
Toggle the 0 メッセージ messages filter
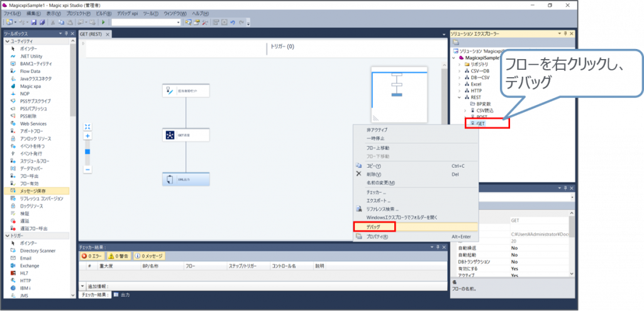149,256
